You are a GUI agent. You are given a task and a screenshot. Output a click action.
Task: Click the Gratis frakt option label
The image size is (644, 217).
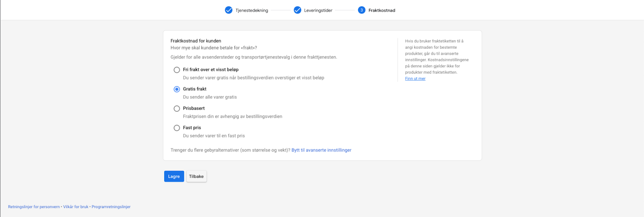[x=195, y=89]
